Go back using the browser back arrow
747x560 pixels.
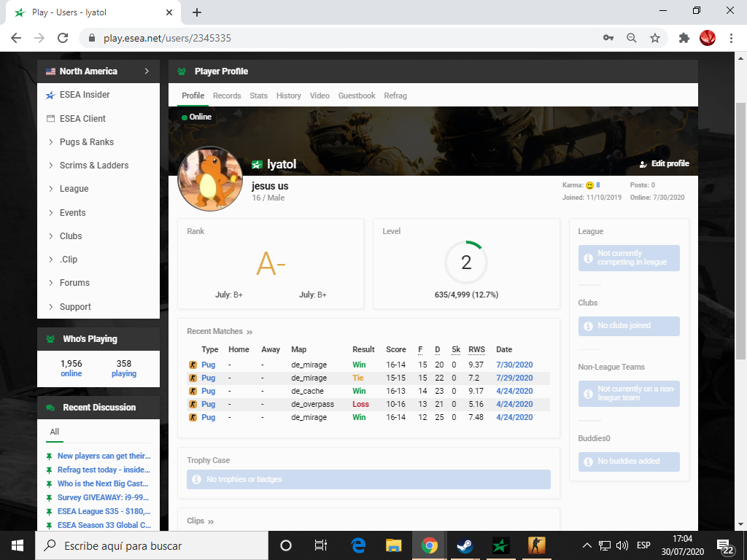point(16,38)
